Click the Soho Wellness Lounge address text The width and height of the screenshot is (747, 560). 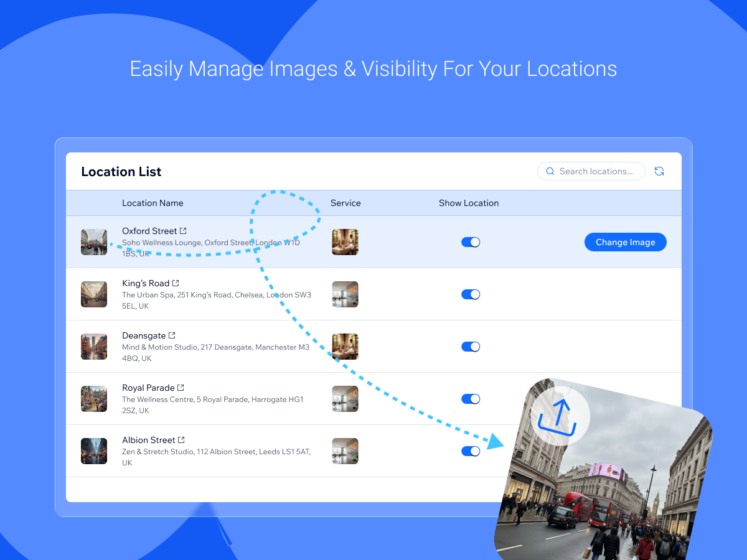point(211,248)
